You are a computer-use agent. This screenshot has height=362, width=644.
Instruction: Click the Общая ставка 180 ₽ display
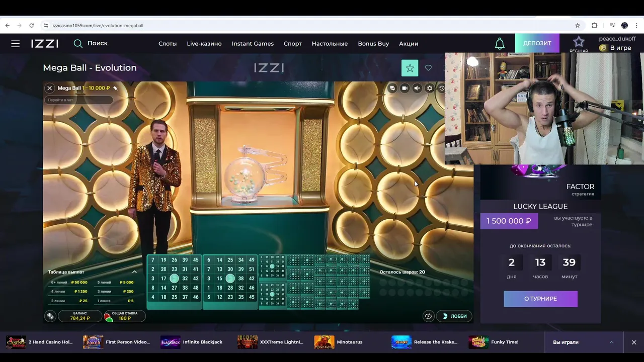coord(124,316)
